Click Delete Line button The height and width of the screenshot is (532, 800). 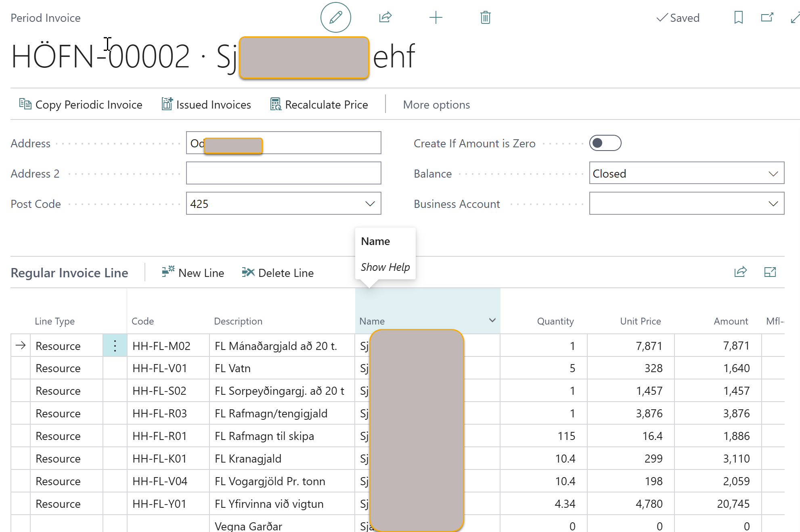pos(278,273)
